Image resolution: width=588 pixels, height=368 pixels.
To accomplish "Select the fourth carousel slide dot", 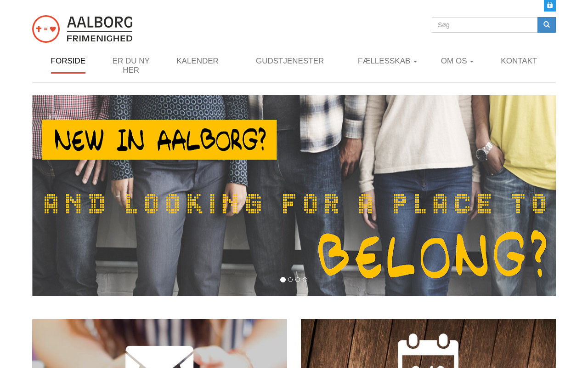I will coord(305,280).
